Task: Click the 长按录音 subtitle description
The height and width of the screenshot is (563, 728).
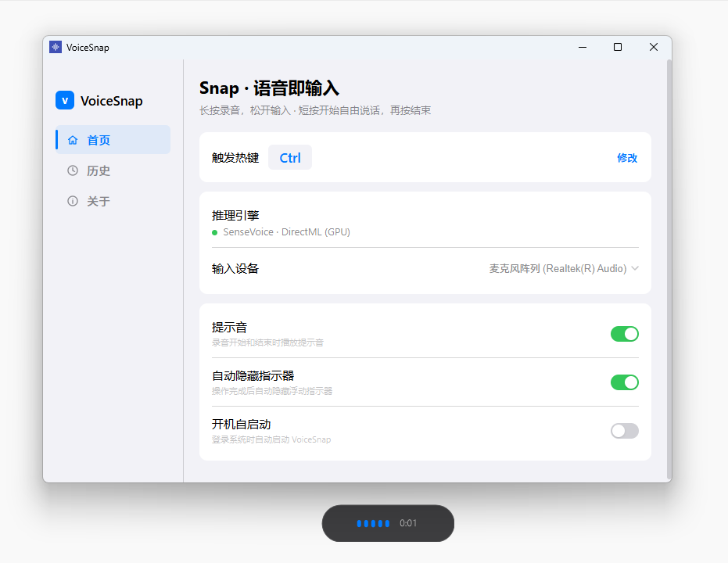Action: pos(315,110)
